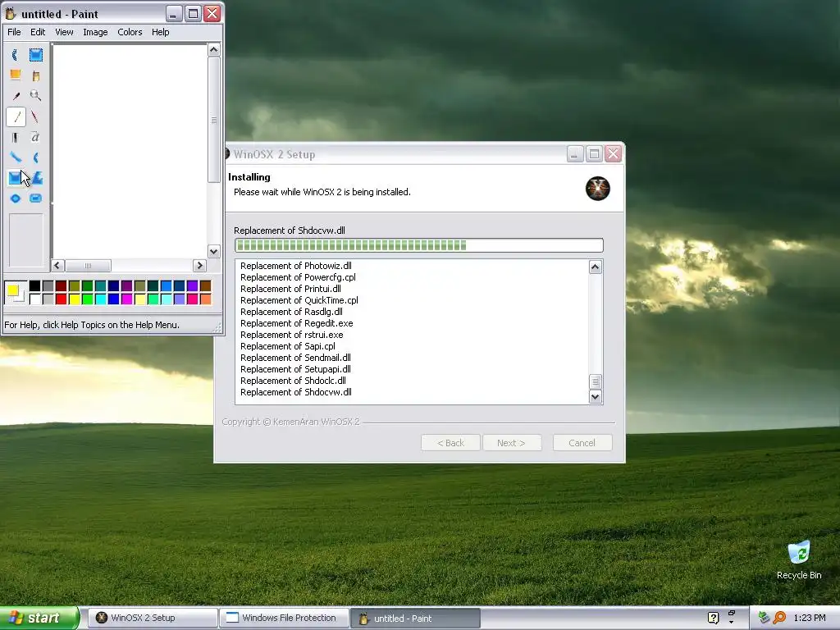Viewport: 840px width, 630px height.
Task: Select the white color swatch
Action: pyautogui.click(x=34, y=299)
